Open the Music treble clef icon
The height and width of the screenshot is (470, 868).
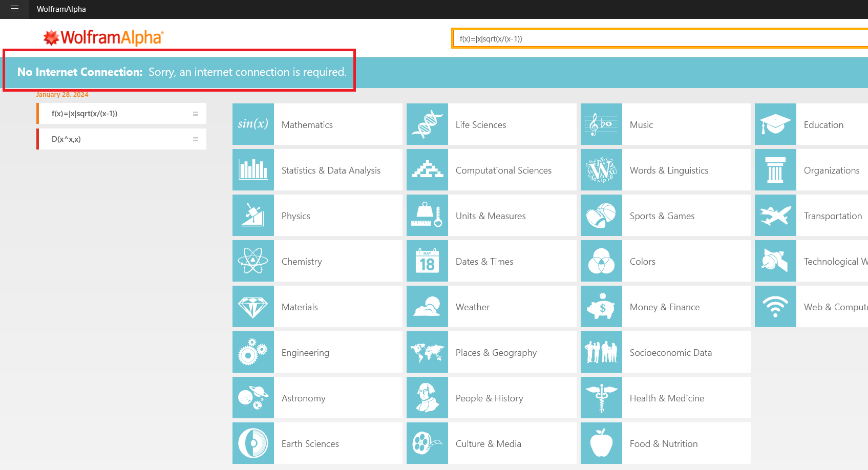601,124
